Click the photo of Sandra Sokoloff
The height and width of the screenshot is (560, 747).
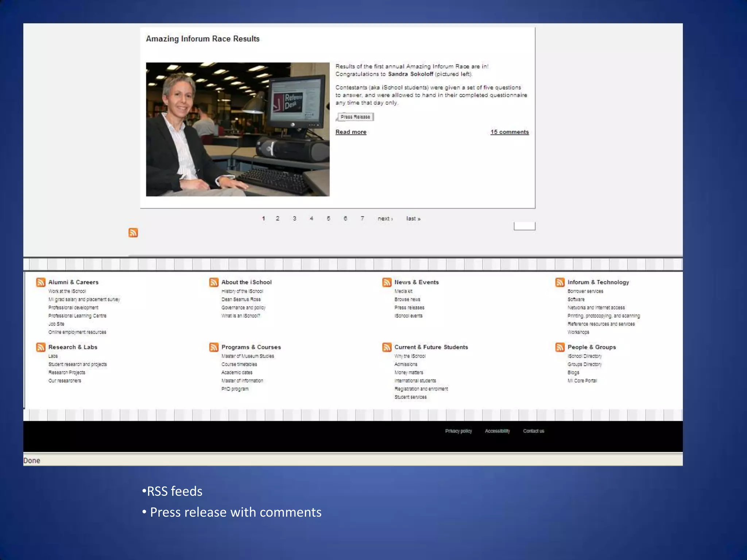coord(238,129)
